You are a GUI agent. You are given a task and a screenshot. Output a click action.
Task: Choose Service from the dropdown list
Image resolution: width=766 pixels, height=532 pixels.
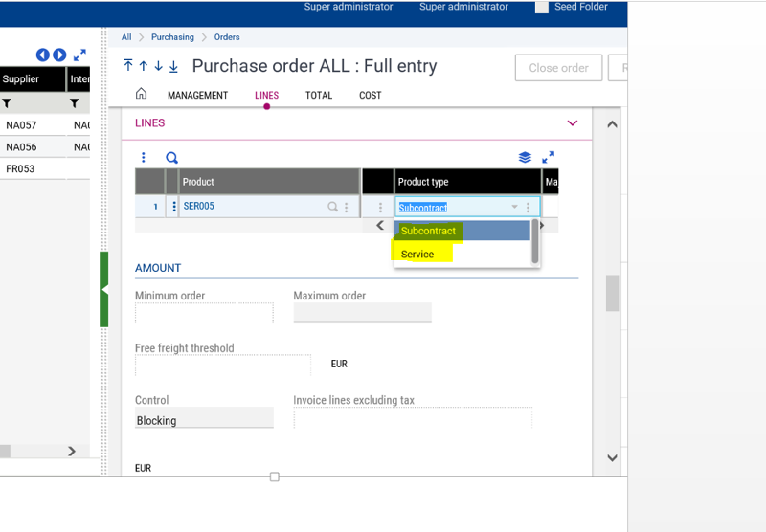417,255
